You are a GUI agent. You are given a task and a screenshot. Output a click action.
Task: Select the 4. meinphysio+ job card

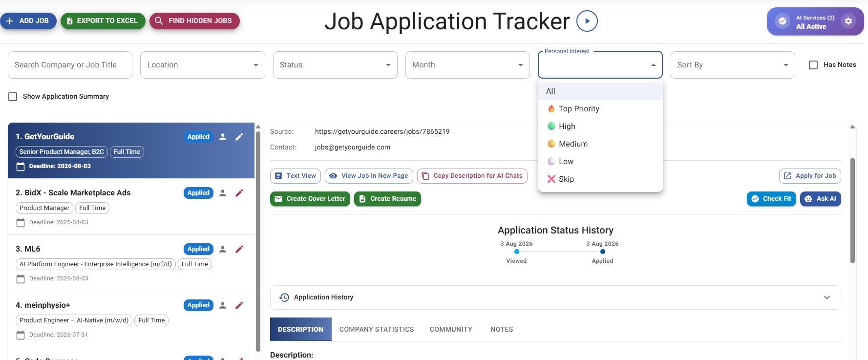[131, 319]
